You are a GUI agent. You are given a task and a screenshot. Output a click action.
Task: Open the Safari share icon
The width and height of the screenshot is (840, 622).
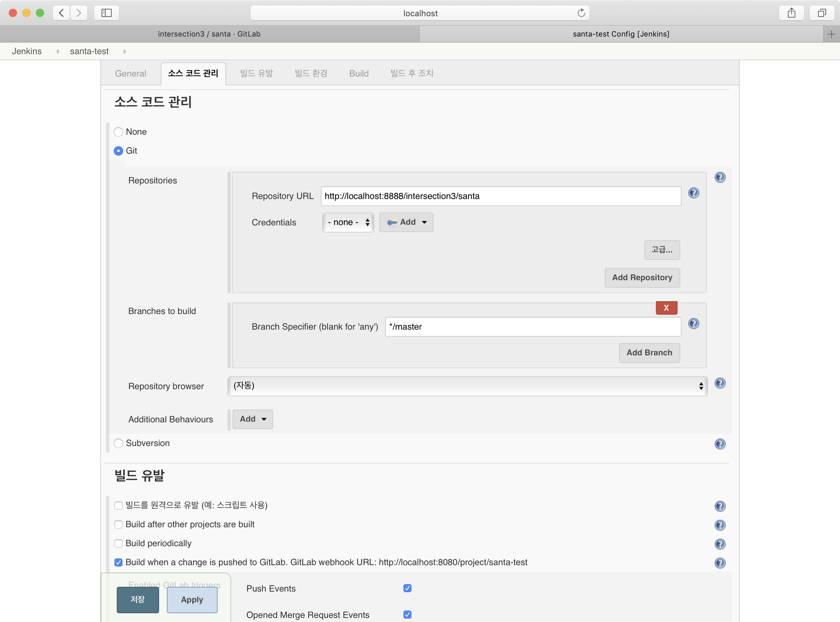coord(791,13)
